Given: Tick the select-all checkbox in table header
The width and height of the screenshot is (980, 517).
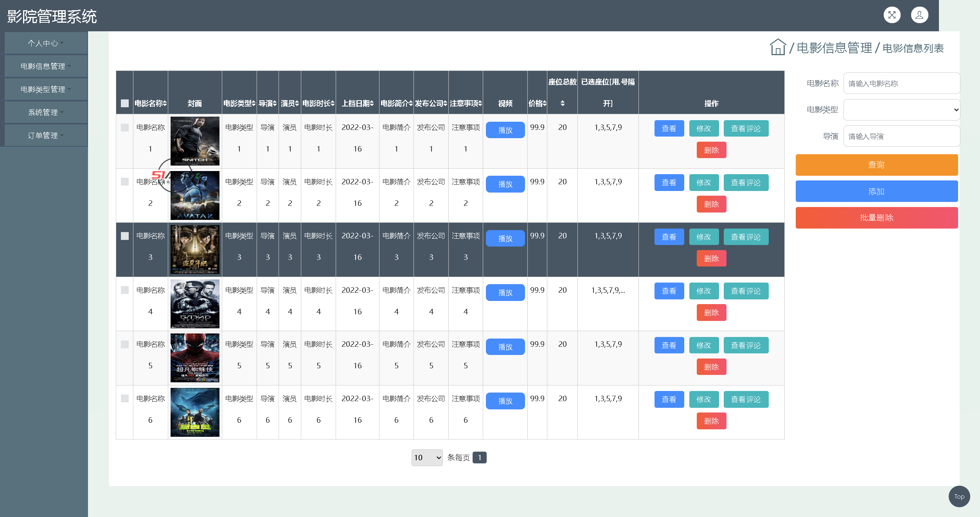Looking at the screenshot, I should [125, 103].
